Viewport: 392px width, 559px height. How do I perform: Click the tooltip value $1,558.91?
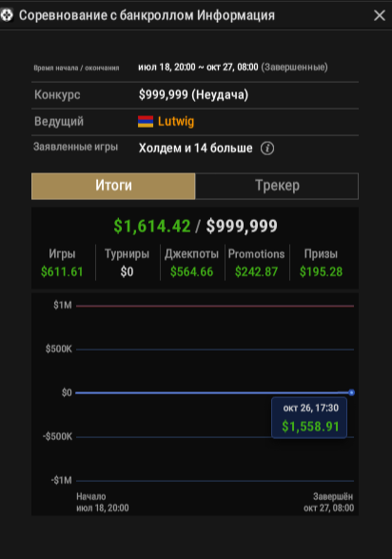310,427
